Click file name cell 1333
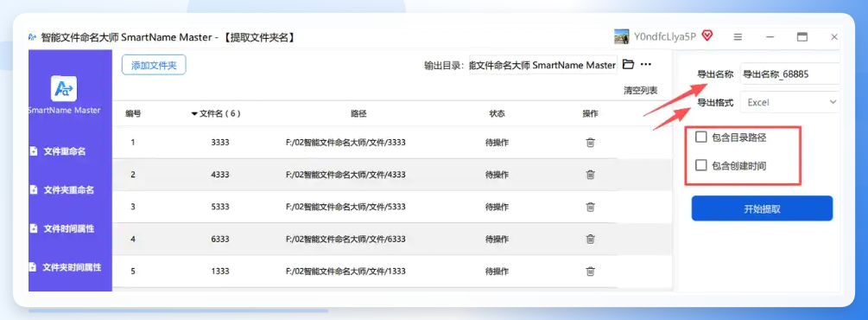The height and width of the screenshot is (320, 868). click(x=219, y=272)
